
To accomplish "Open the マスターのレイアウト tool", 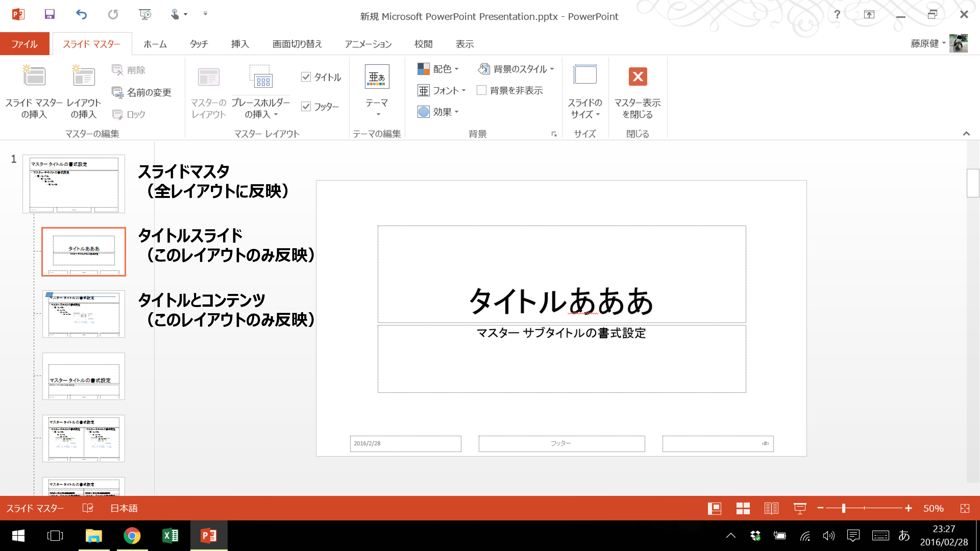I will (208, 91).
